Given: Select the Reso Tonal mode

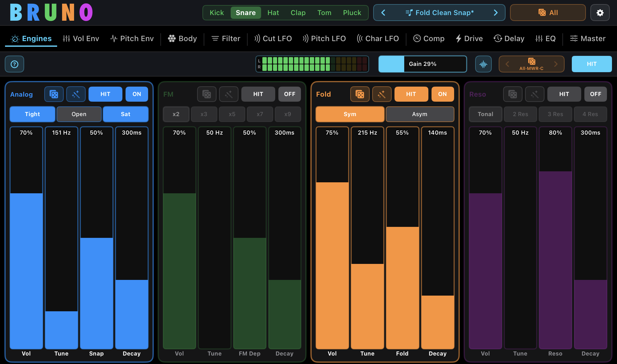Looking at the screenshot, I should pos(486,114).
